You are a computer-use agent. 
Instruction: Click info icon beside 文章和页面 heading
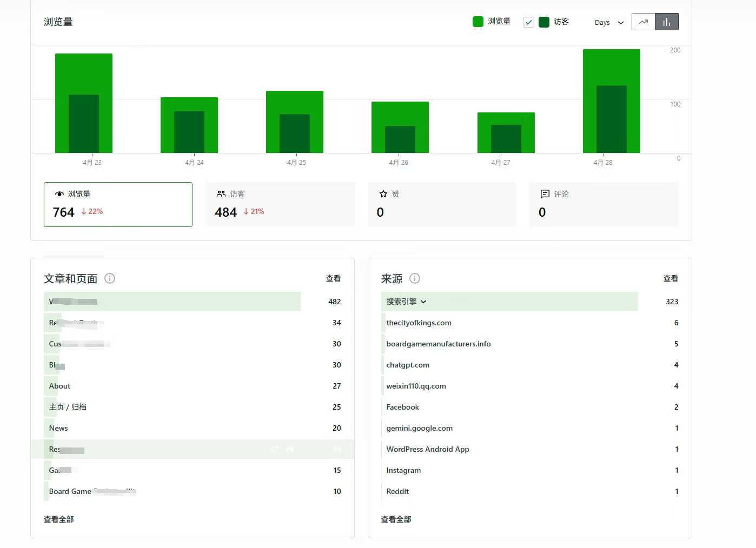click(110, 278)
